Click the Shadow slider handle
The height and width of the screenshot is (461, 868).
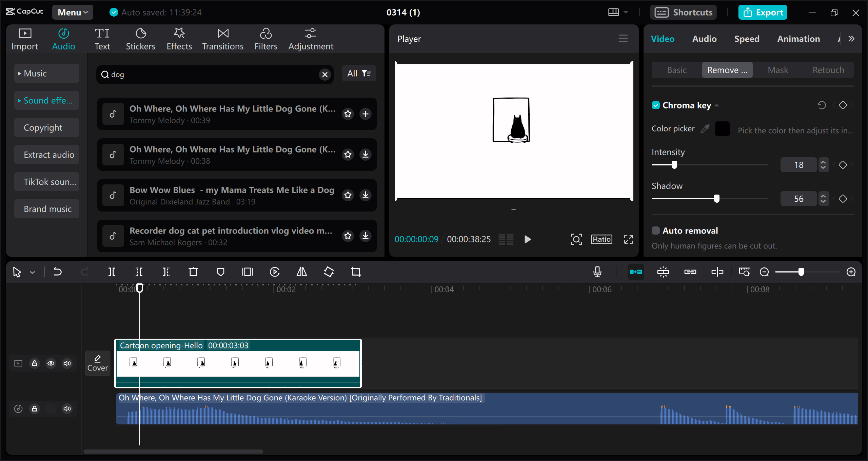pos(716,199)
